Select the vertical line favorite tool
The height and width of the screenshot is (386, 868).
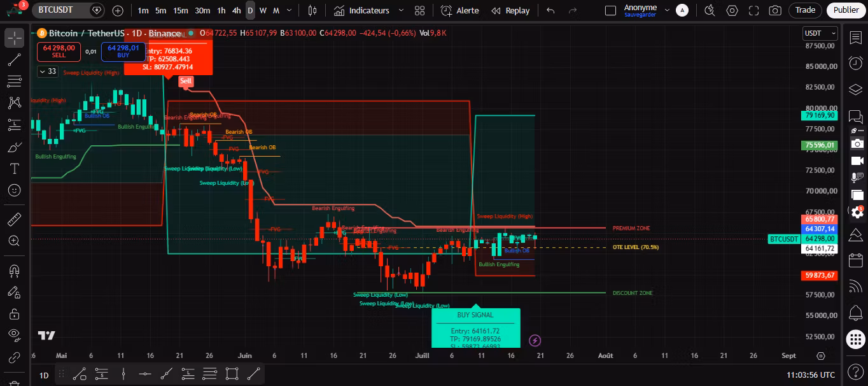[x=123, y=375]
